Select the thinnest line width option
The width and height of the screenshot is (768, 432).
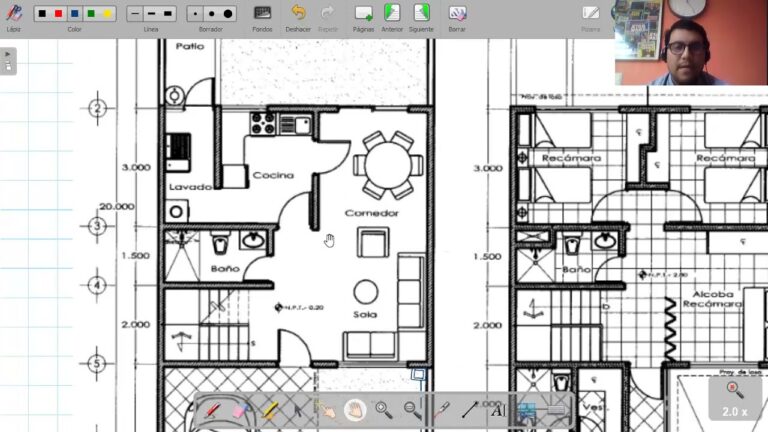[x=135, y=14]
